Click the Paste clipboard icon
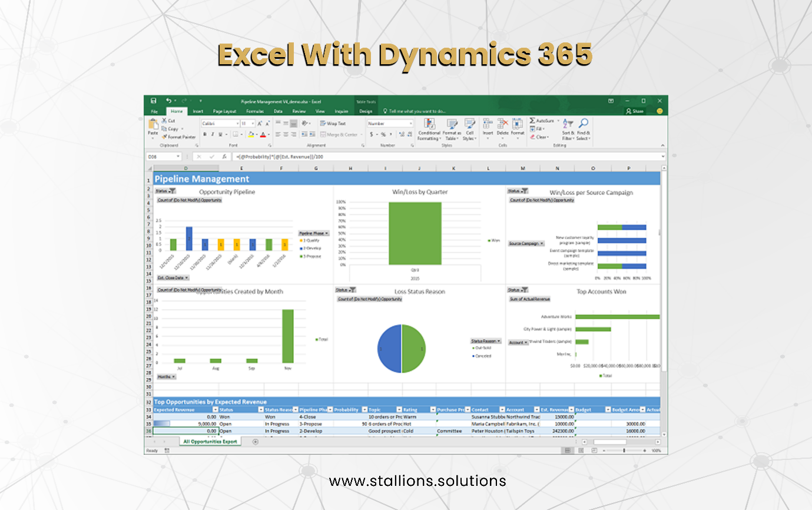This screenshot has width=812, height=510. click(153, 125)
